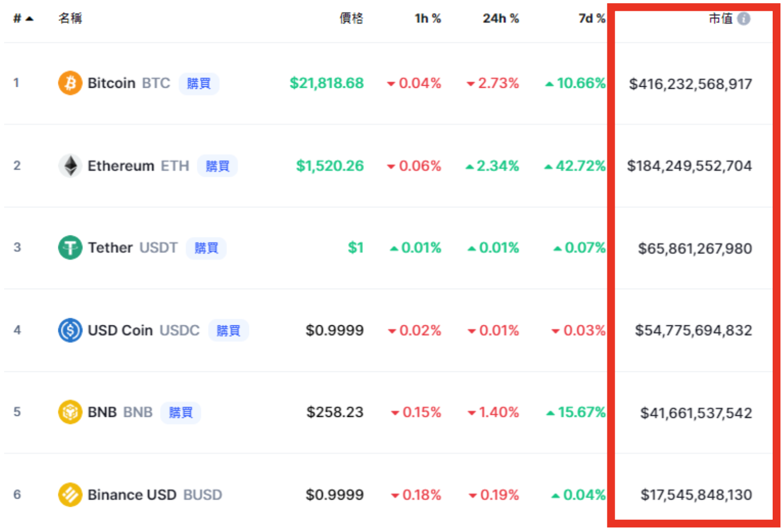Sort table by 7d % column header
The image size is (783, 532).
pos(591,19)
